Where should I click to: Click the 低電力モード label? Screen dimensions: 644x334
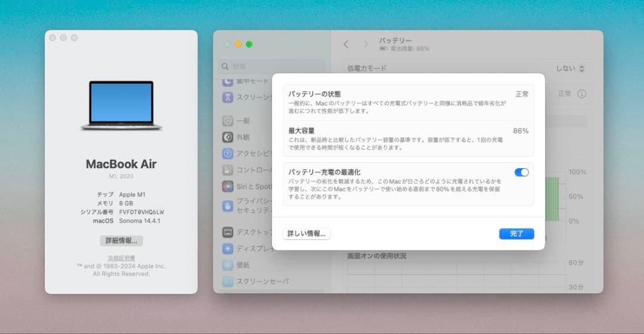coord(367,68)
